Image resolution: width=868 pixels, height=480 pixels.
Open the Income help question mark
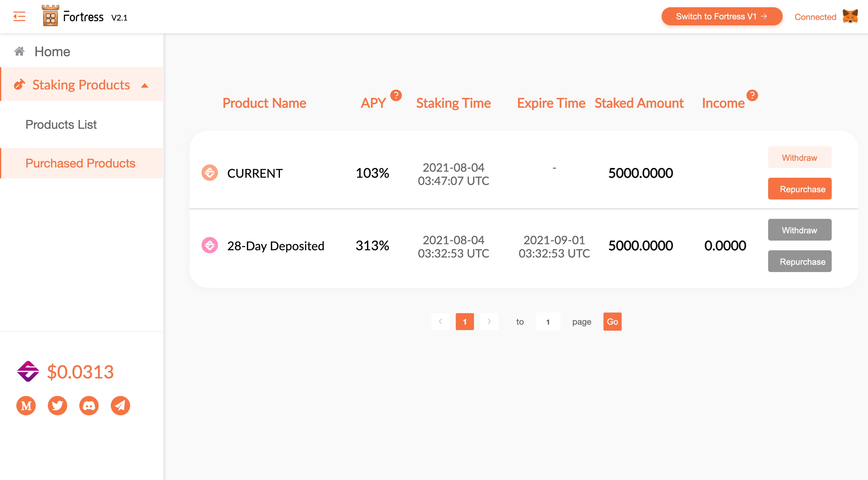point(752,95)
